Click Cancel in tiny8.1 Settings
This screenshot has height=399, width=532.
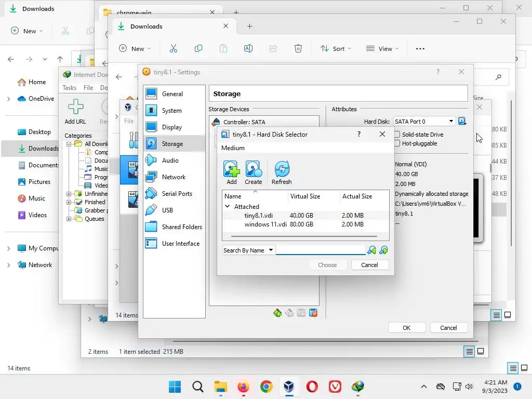coord(448,328)
